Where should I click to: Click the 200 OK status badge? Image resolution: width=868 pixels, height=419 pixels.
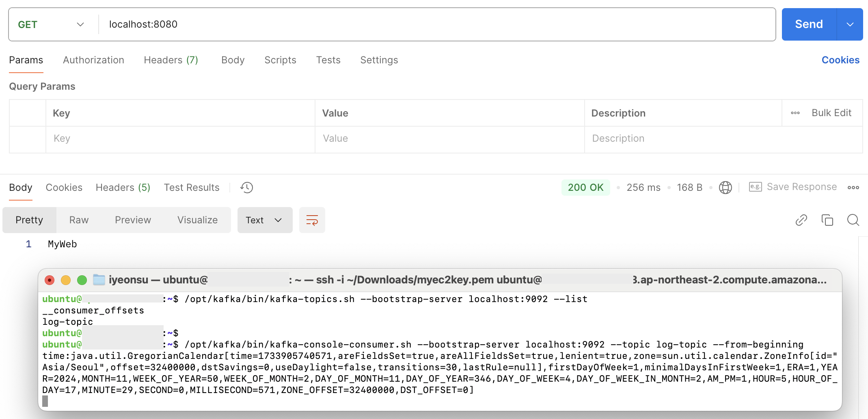click(x=585, y=188)
